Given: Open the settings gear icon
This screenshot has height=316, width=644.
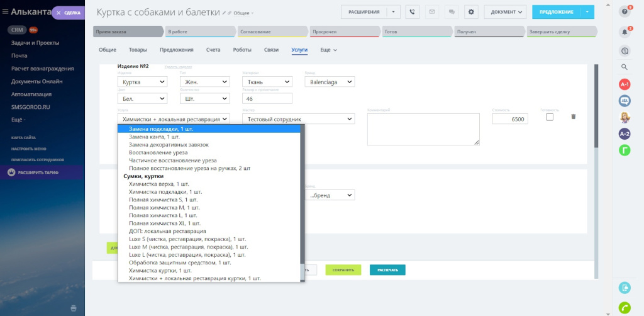Looking at the screenshot, I should point(471,12).
